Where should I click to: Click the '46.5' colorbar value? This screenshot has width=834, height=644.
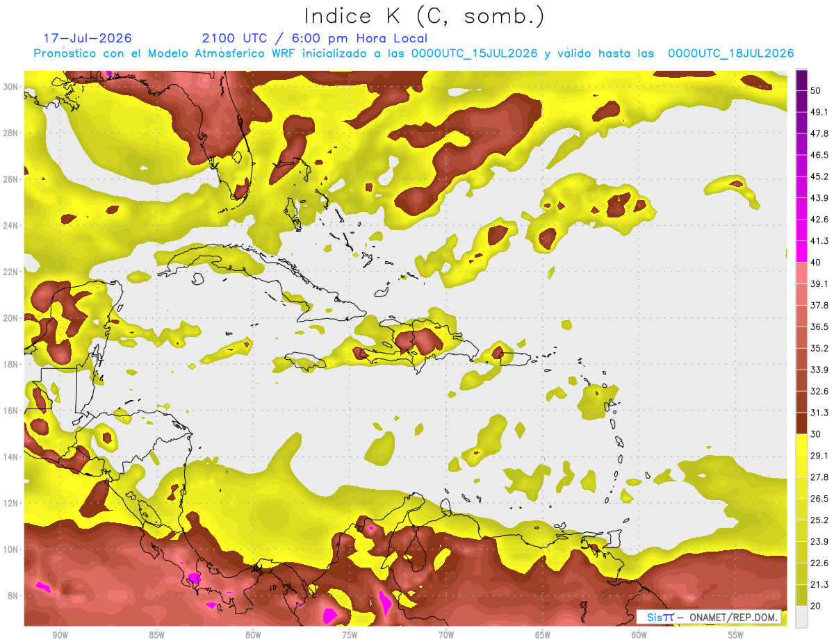point(819,156)
